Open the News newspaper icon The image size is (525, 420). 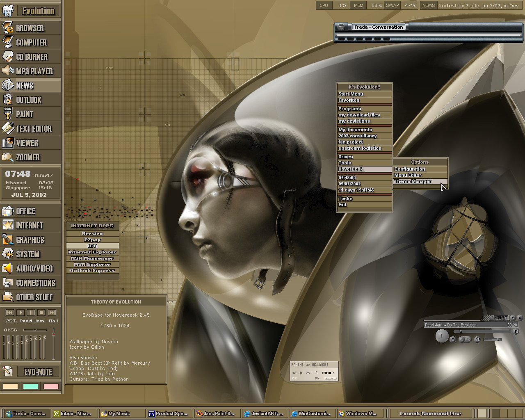(x=8, y=85)
